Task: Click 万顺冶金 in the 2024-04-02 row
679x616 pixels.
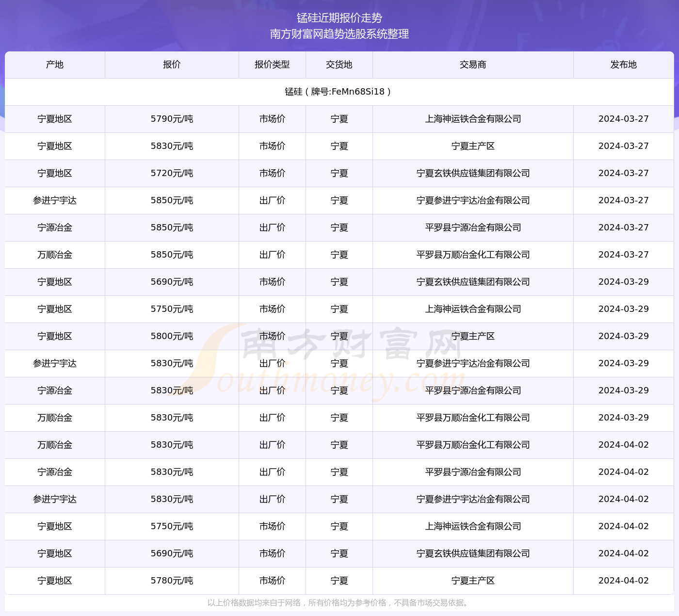Action: point(55,445)
